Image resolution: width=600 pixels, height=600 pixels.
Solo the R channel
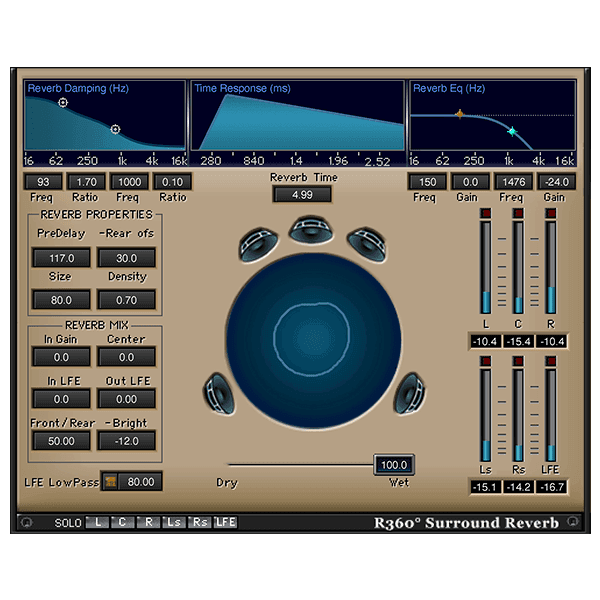pyautogui.click(x=148, y=522)
